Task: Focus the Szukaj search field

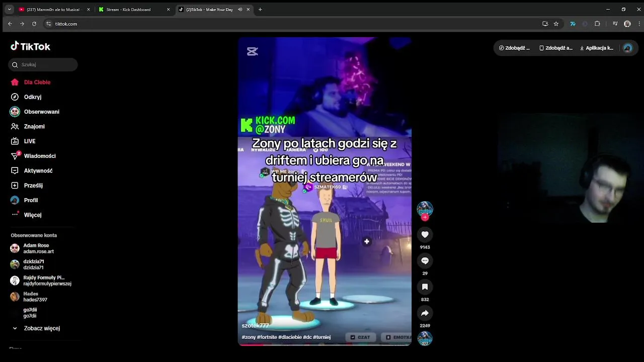Action: [x=43, y=64]
